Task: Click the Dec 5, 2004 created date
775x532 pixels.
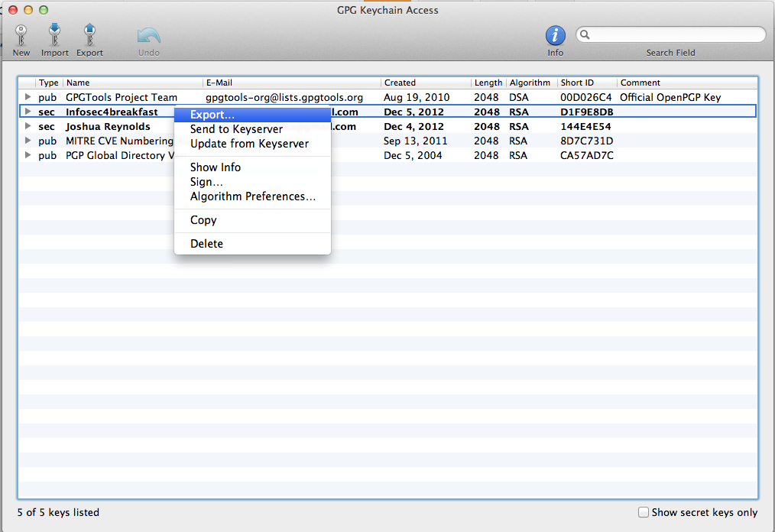Action: point(413,156)
